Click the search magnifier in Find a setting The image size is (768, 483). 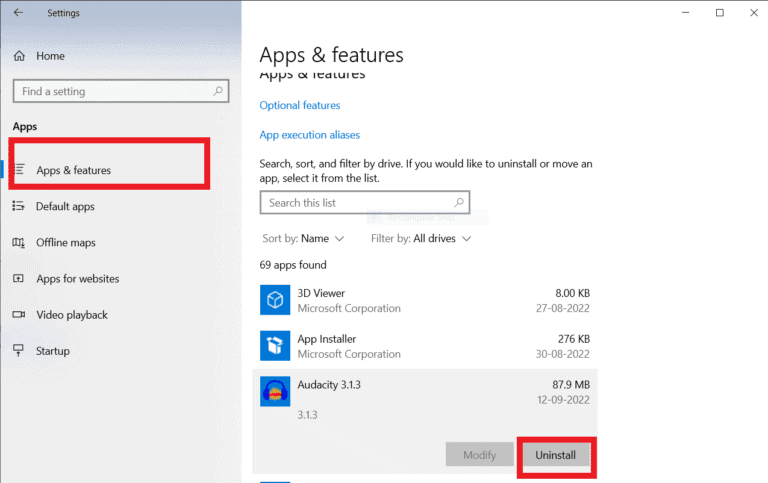coord(218,91)
